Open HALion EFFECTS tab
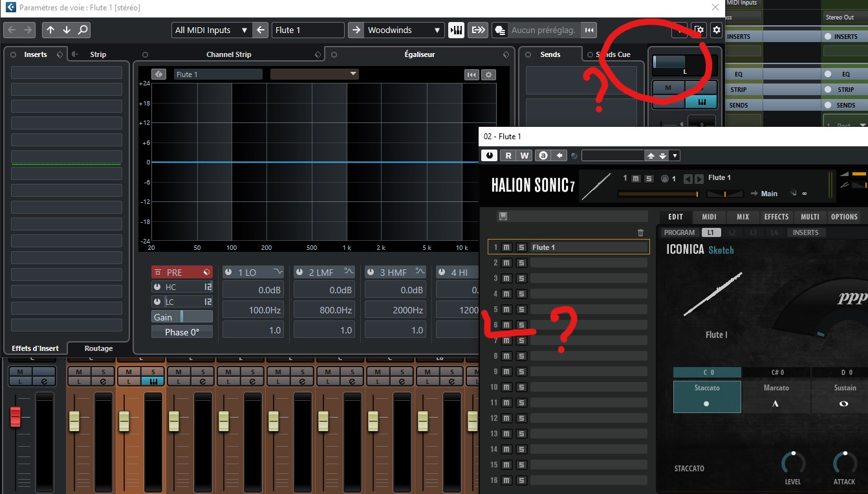868x494 pixels. tap(776, 217)
